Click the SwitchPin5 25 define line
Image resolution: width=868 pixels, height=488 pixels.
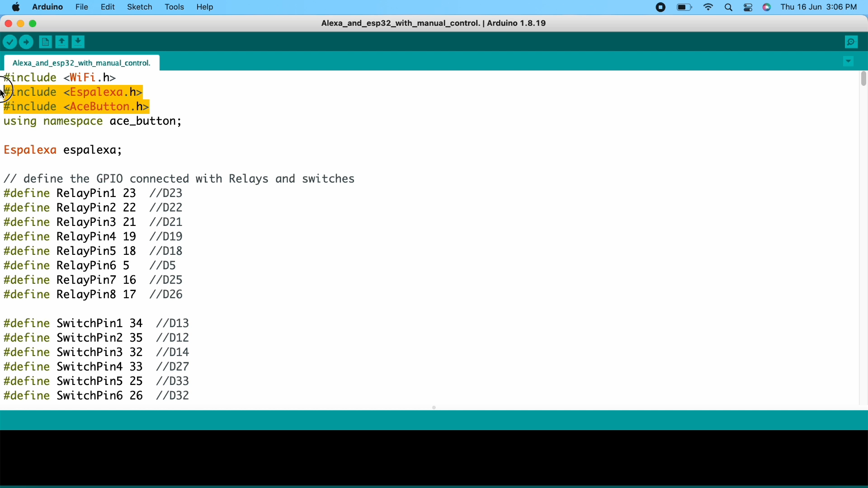[97, 382]
